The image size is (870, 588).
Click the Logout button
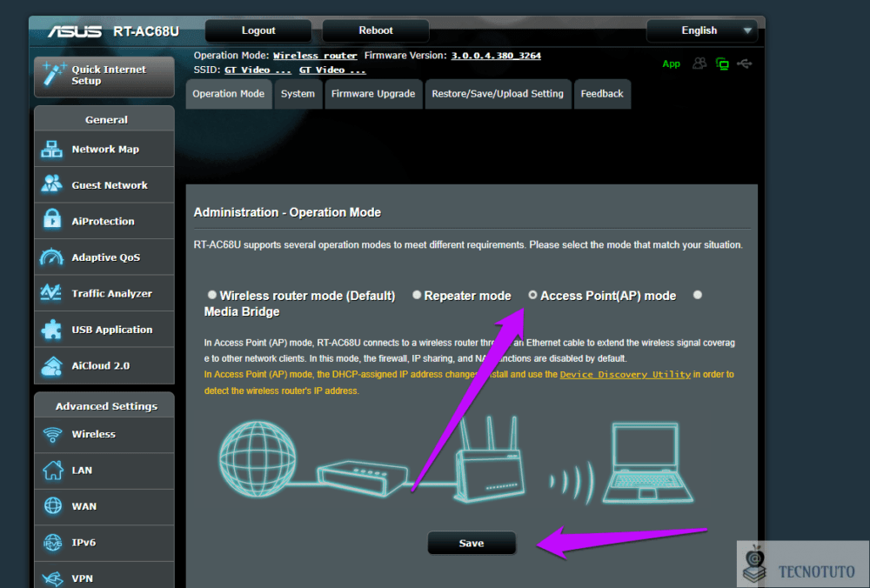[258, 30]
